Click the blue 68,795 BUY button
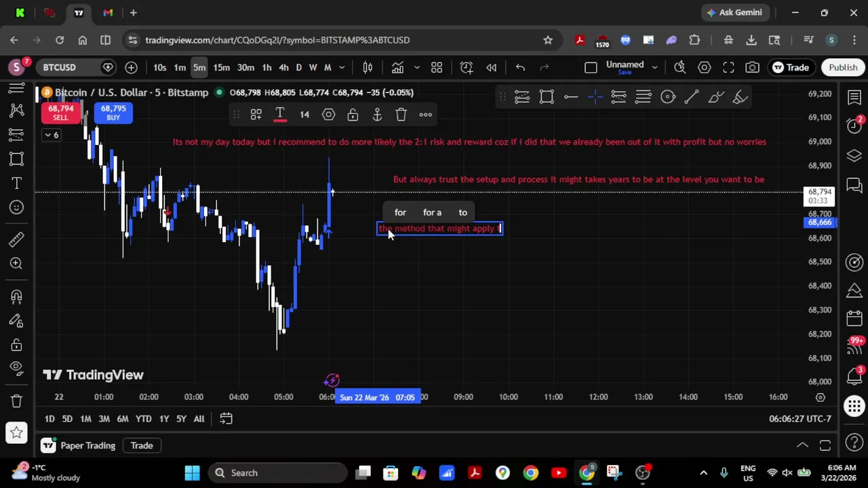 [x=113, y=113]
